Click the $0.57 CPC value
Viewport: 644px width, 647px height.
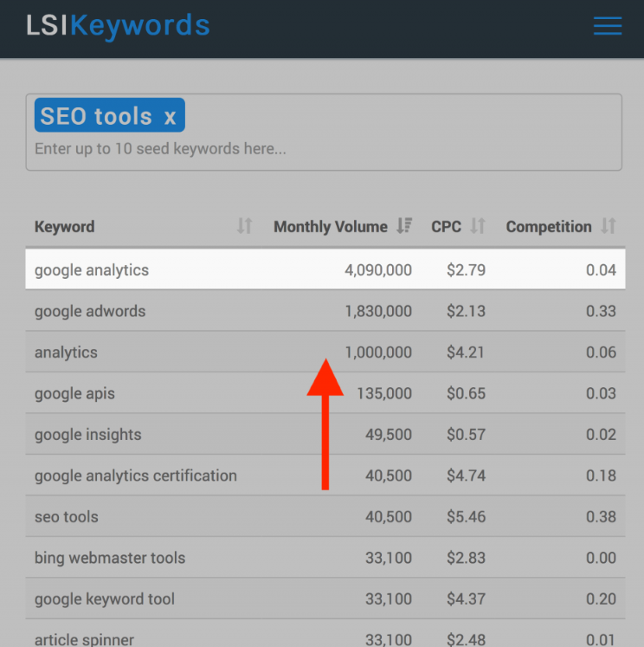[x=466, y=435]
